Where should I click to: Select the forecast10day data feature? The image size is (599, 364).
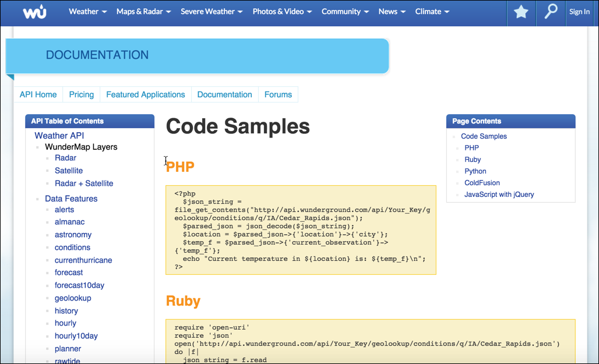point(79,285)
